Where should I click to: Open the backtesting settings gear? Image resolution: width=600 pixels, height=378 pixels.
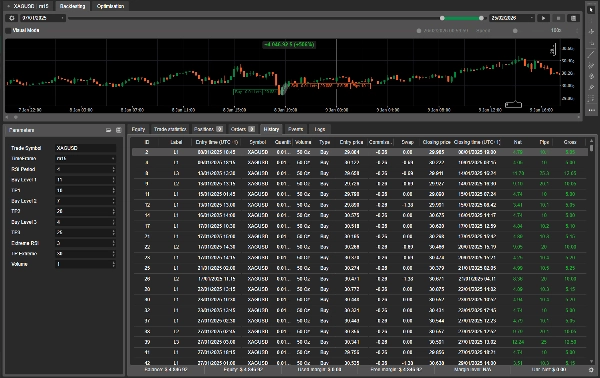click(x=11, y=18)
